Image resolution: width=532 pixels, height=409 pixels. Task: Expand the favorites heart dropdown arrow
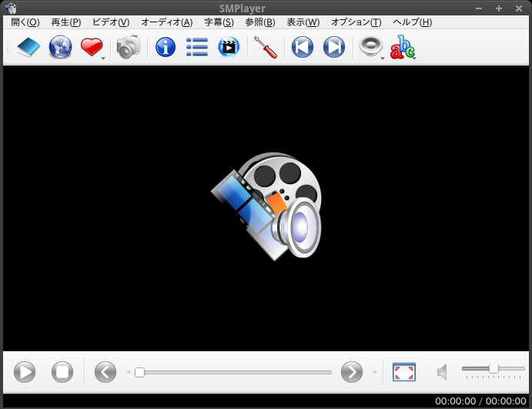click(103, 59)
